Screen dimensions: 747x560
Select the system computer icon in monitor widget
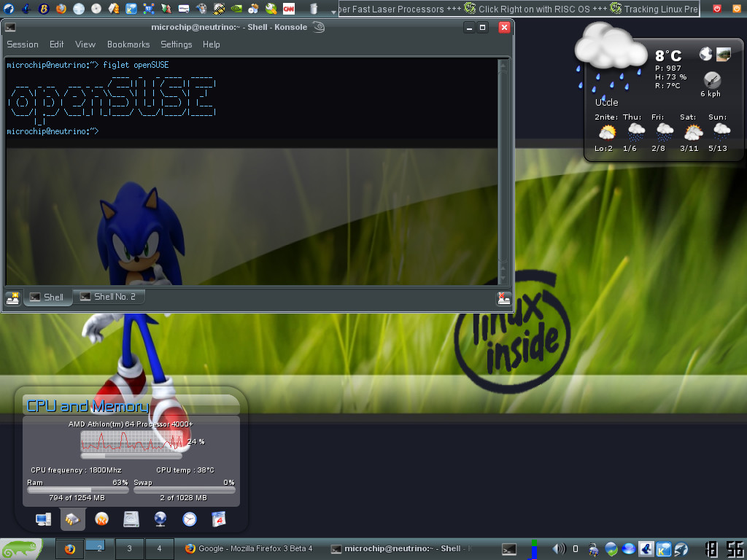click(43, 519)
